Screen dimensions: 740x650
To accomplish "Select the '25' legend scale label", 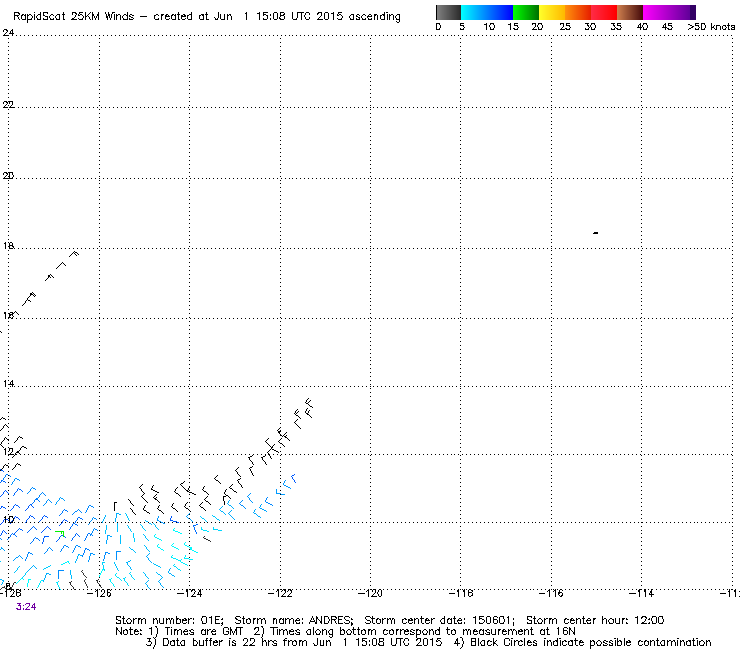I will click(x=565, y=27).
